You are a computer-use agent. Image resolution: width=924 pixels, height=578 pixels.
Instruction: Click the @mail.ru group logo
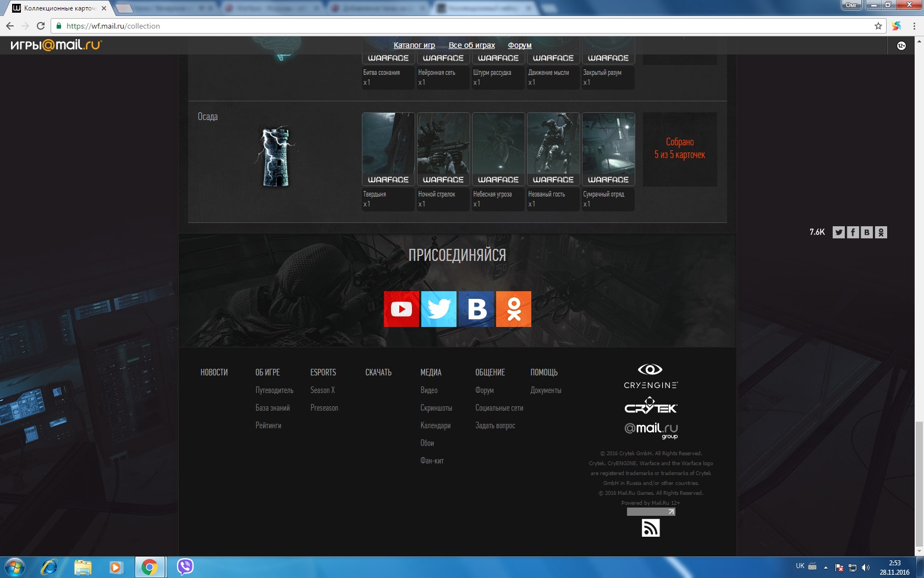point(651,430)
